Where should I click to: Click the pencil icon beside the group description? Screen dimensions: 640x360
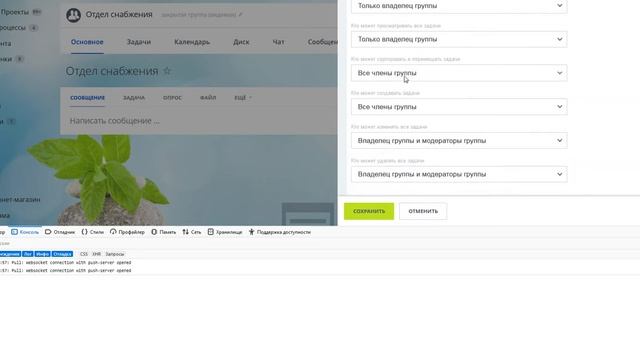(240, 15)
